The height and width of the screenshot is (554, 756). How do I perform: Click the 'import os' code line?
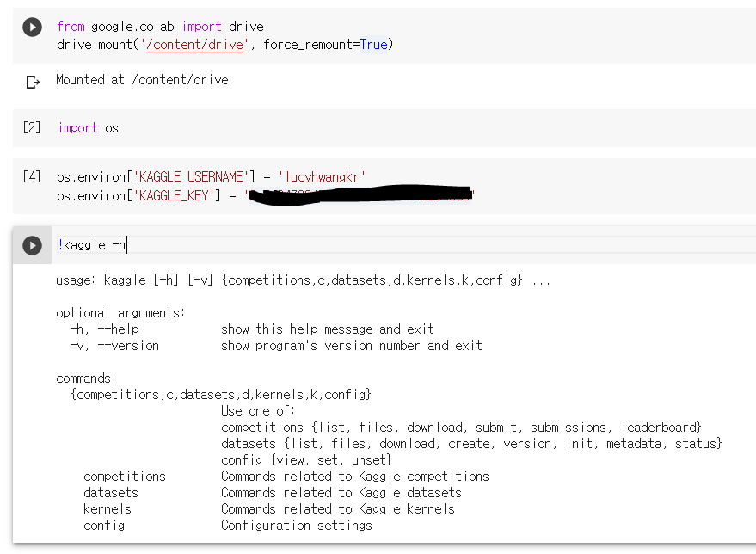89,128
